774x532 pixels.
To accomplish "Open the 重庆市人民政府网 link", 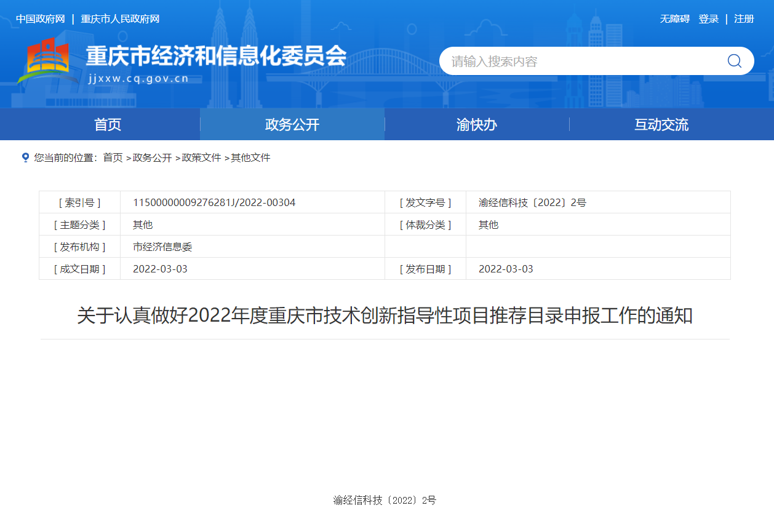I will 120,19.
